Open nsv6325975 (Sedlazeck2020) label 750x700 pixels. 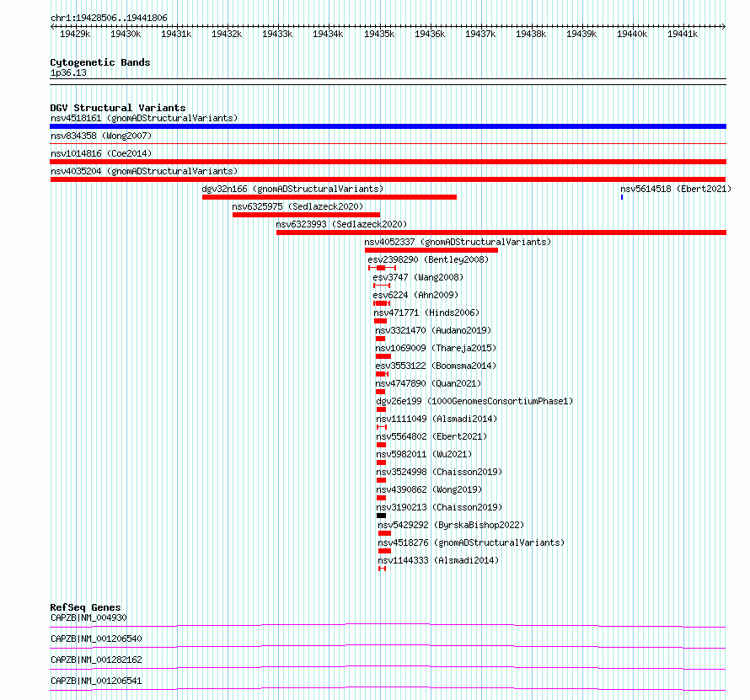[297, 206]
